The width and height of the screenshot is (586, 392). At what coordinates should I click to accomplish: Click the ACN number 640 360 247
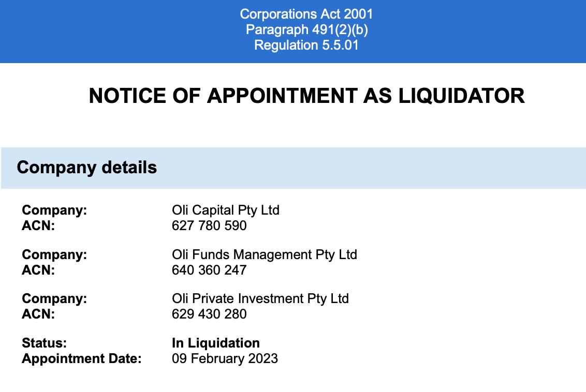[x=209, y=270]
